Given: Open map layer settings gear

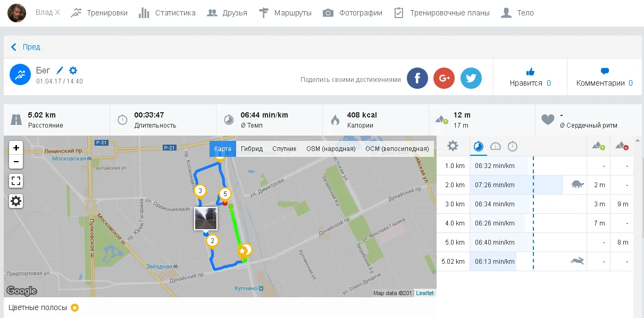Looking at the screenshot, I should pos(16,201).
